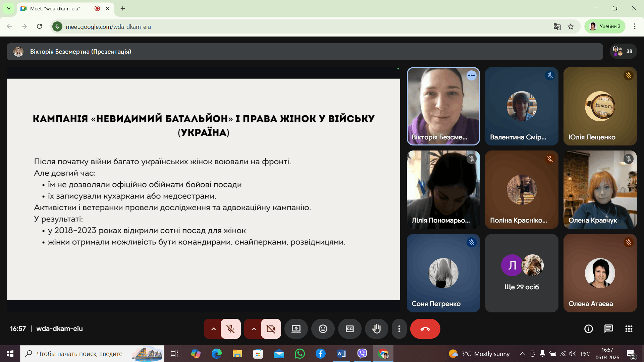
Task: Unmute the microphone
Action: [x=231, y=329]
